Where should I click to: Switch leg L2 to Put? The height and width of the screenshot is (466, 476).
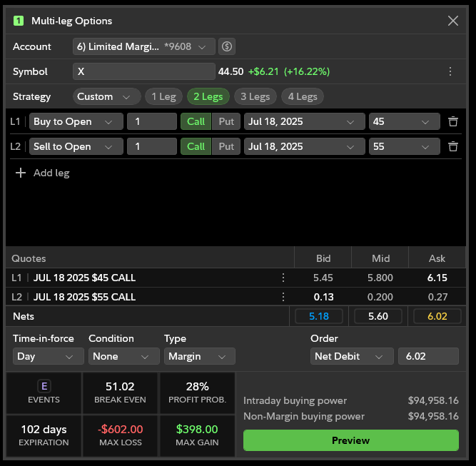(x=226, y=146)
